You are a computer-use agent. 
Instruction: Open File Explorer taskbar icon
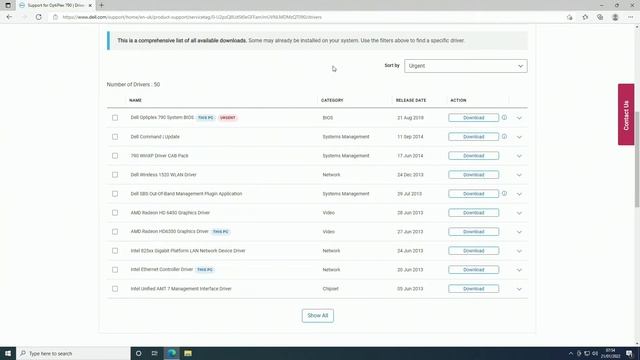[188, 353]
